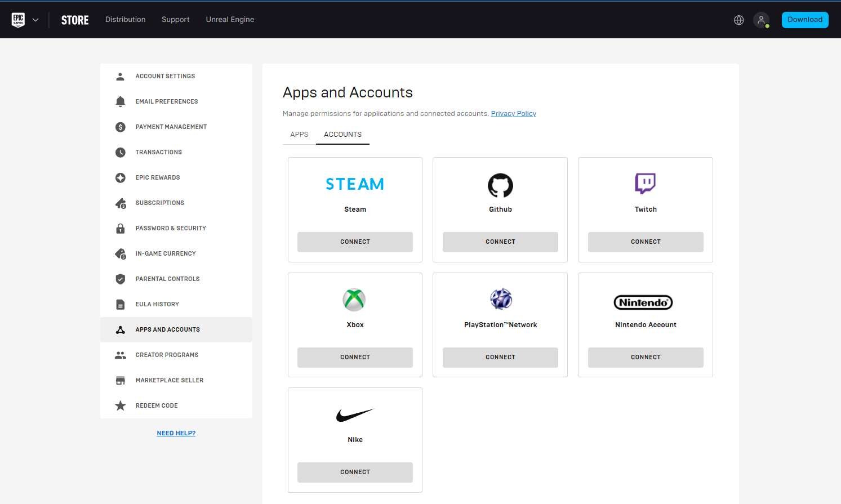Viewport: 841px width, 504px height.
Task: Connect the Github account
Action: click(500, 242)
